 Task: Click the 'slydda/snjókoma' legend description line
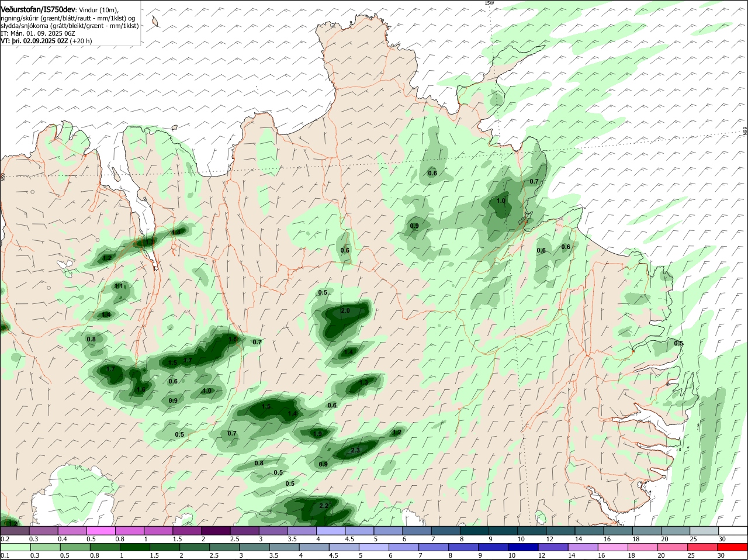coord(70,26)
